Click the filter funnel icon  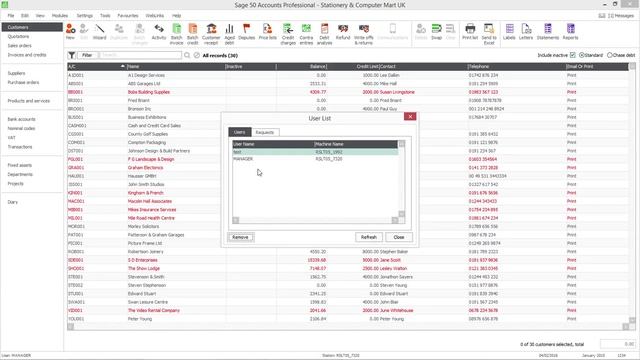pos(71,55)
